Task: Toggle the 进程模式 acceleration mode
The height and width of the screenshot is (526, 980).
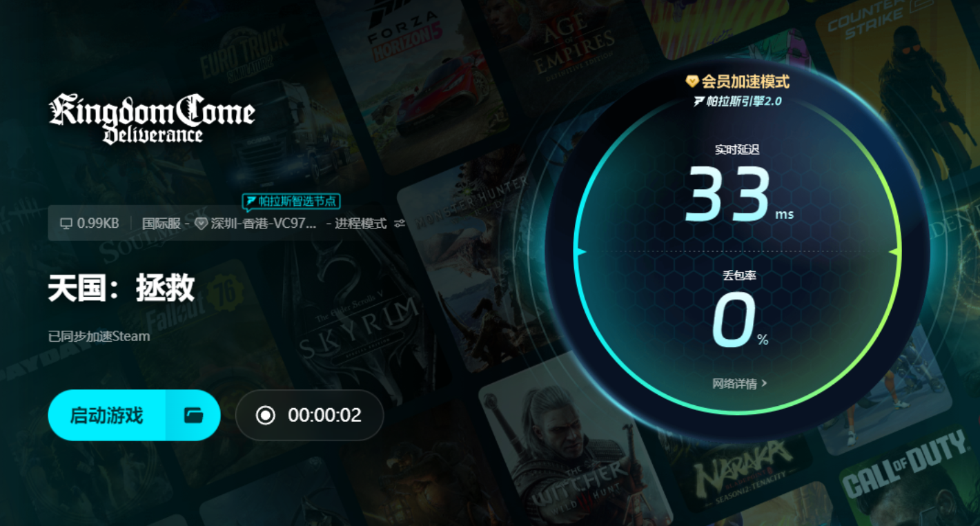Action: coord(360,224)
